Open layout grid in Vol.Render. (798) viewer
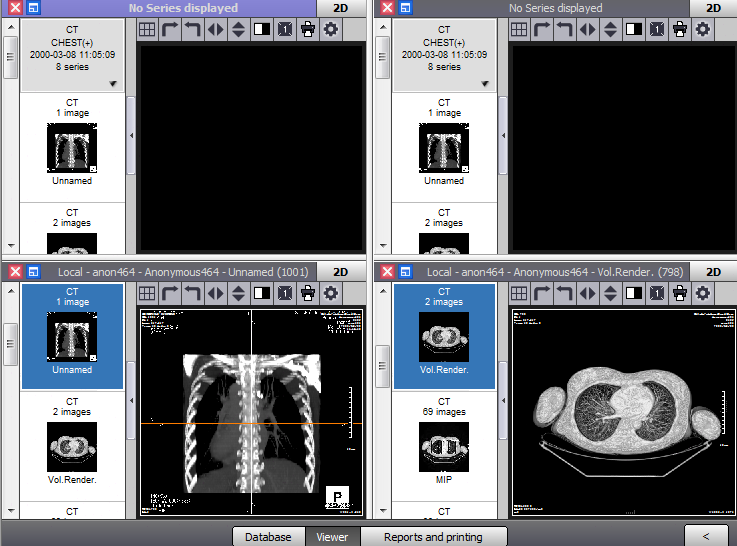The height and width of the screenshot is (546, 737). [x=519, y=294]
